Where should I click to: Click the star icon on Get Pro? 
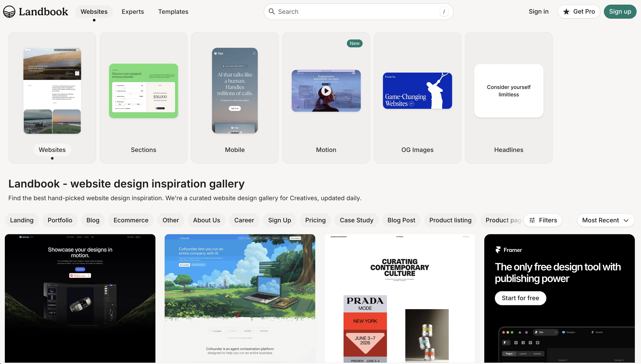[x=566, y=11]
